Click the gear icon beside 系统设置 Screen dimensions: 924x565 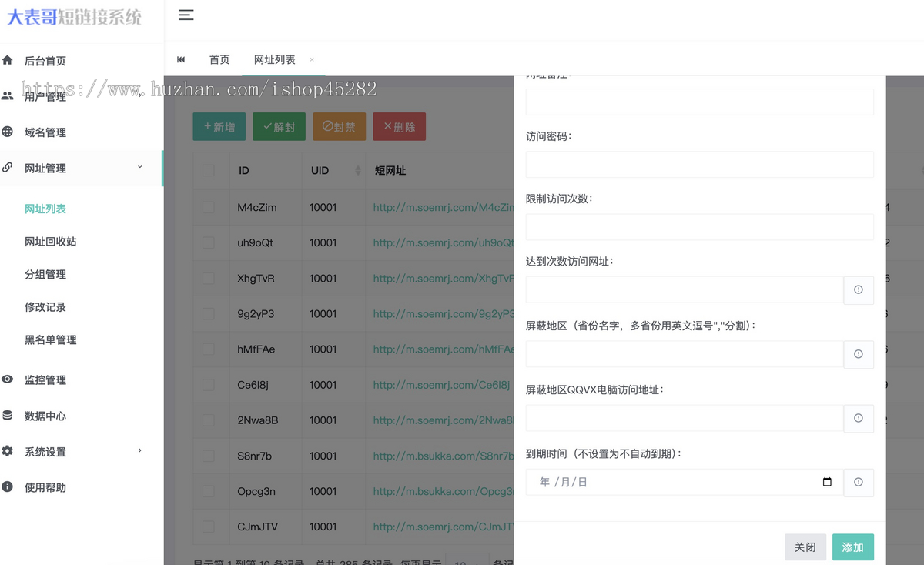[x=8, y=451]
